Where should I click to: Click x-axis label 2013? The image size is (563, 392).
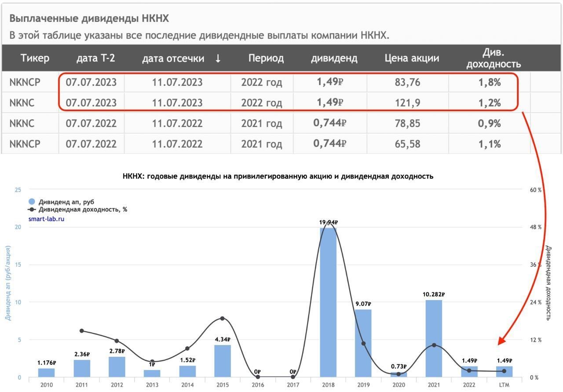(152, 385)
